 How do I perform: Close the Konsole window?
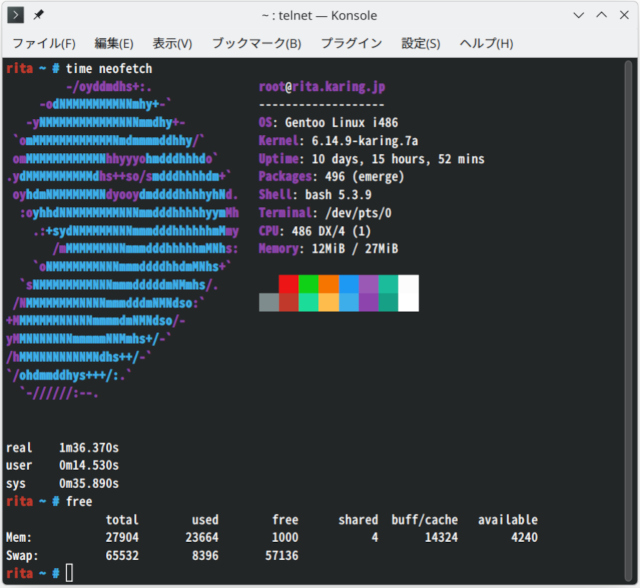(x=624, y=15)
